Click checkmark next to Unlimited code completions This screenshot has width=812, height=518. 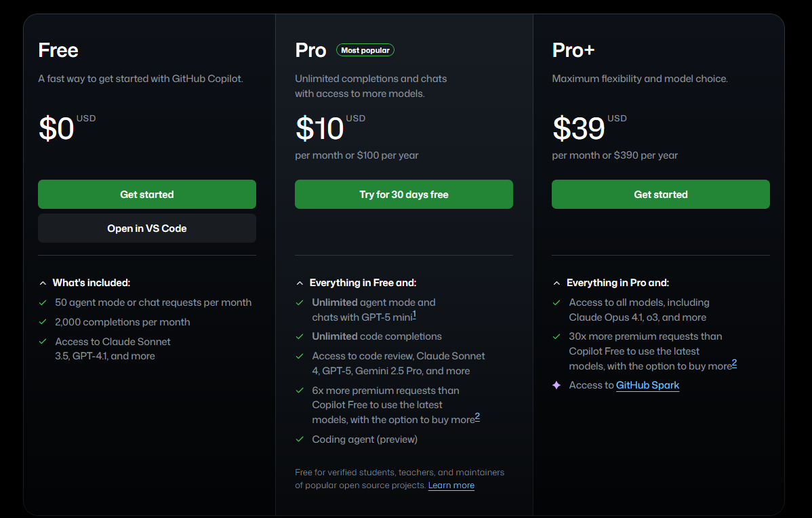[300, 336]
